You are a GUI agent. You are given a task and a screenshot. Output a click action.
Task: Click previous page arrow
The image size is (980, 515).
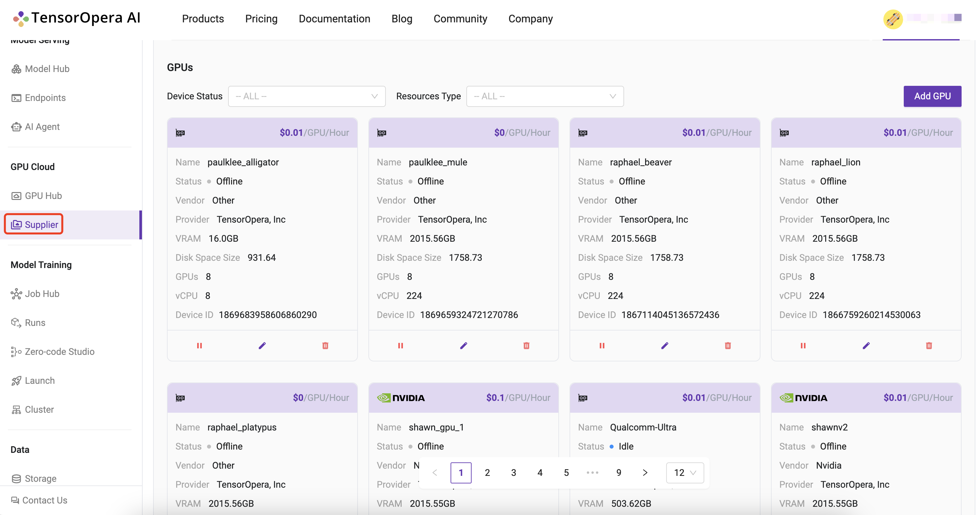coord(434,473)
